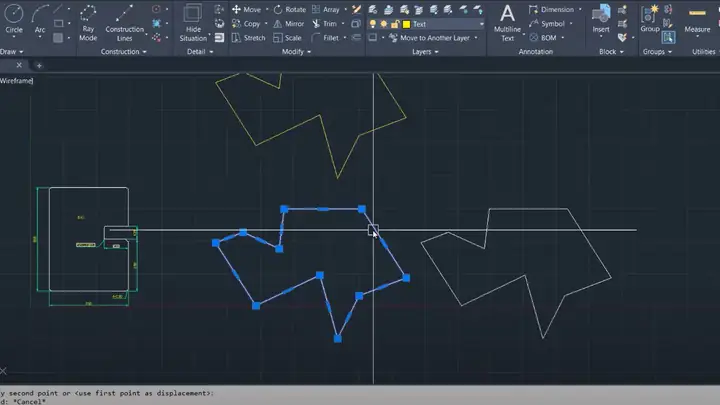The height and width of the screenshot is (405, 720).
Task: Click the Insert block tool
Action: pyautogui.click(x=601, y=18)
